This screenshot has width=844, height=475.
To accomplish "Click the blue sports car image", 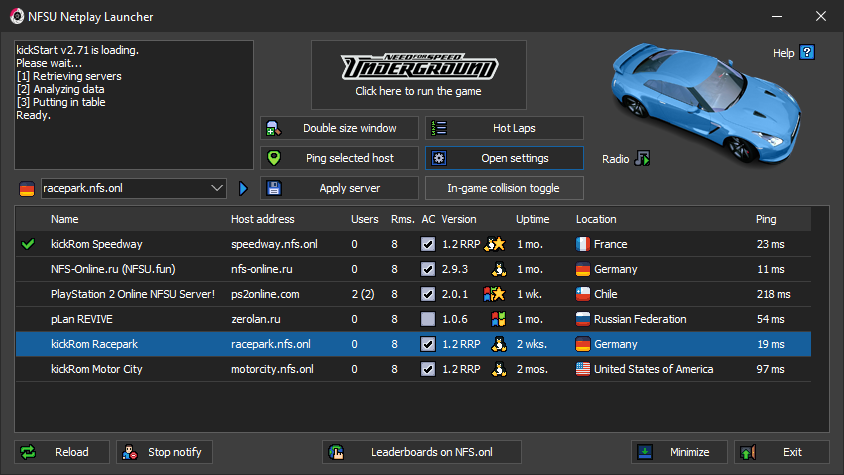I will (706, 102).
